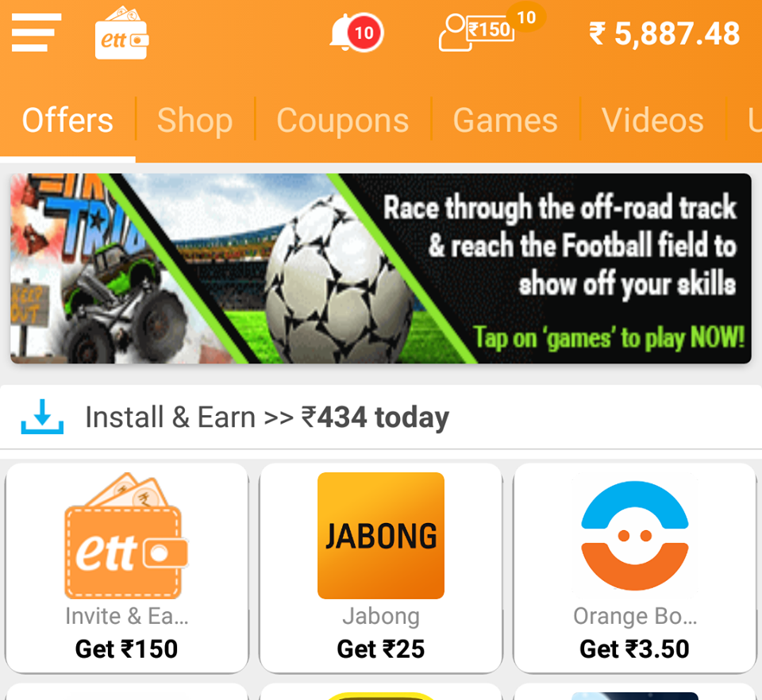Tap the Orange Bo... app icon

tap(635, 536)
